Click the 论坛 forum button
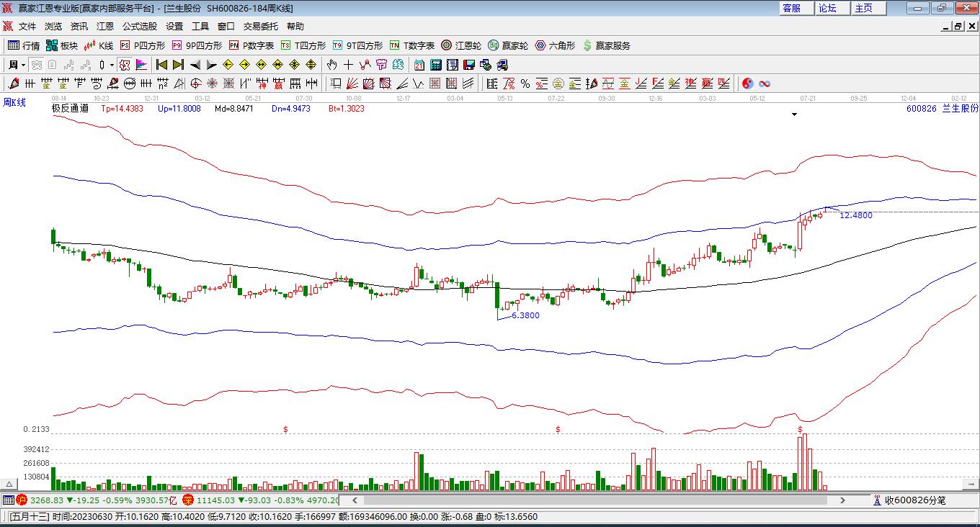Viewport: 980px width, 527px height. coord(827,8)
